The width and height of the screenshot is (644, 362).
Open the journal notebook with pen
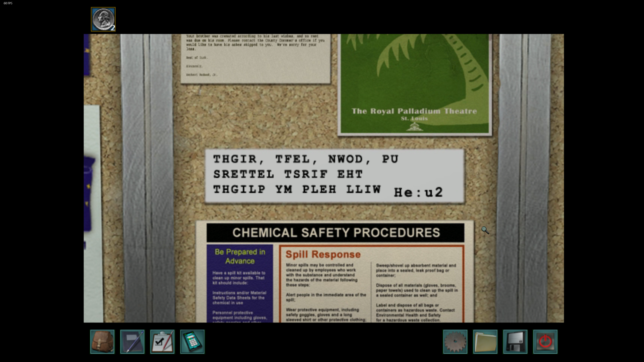(132, 342)
